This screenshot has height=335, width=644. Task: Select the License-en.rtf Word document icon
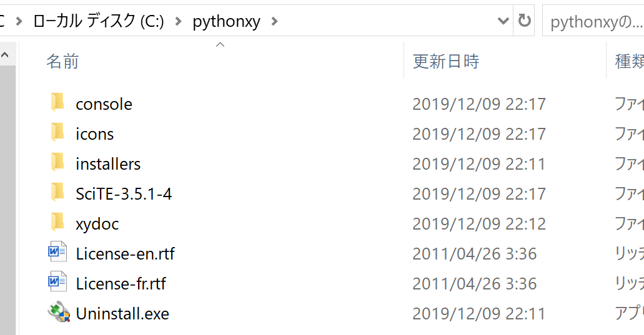[57, 252]
